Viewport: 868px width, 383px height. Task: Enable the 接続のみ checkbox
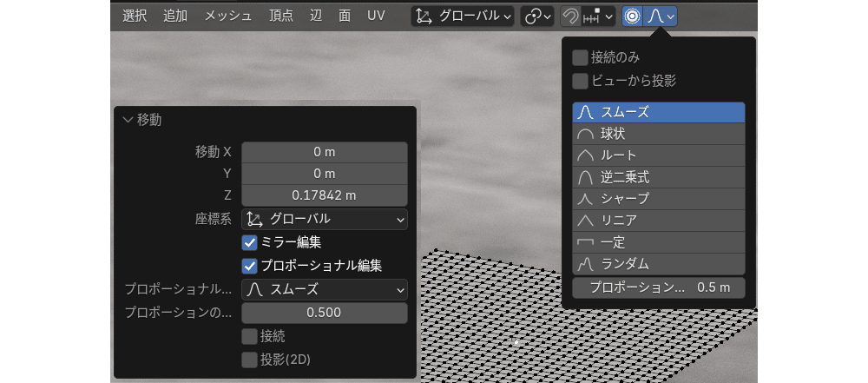pyautogui.click(x=580, y=57)
